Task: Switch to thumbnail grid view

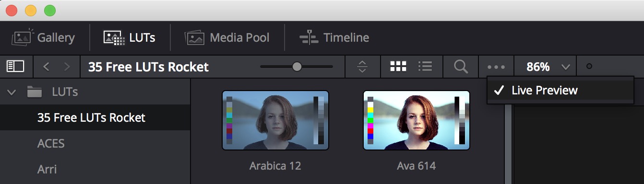Action: [x=398, y=67]
